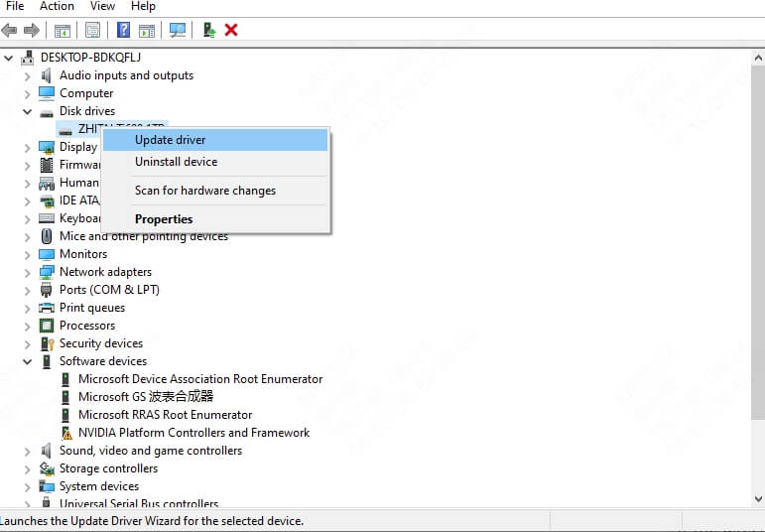
Task: Click the Storage controllers icon
Action: (x=47, y=469)
